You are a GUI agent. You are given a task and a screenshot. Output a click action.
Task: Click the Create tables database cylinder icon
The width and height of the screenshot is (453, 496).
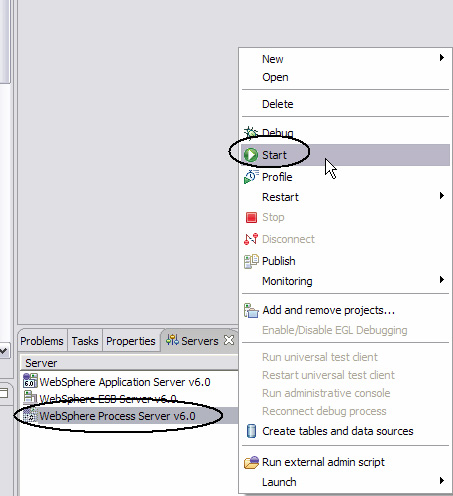251,431
